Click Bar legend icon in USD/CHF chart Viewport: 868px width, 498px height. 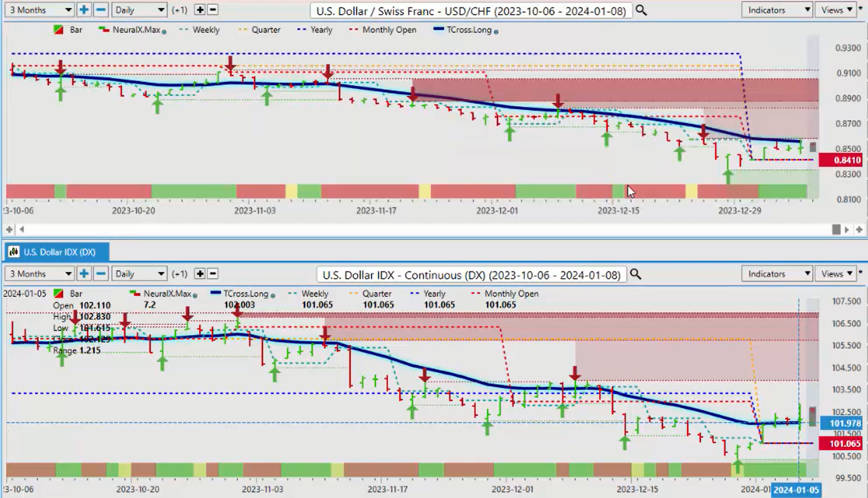coord(59,30)
